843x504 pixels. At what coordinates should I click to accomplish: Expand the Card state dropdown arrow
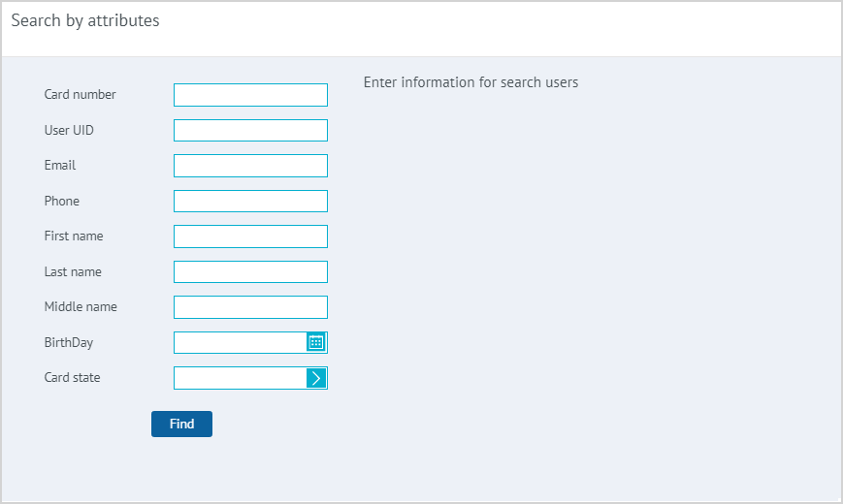316,378
